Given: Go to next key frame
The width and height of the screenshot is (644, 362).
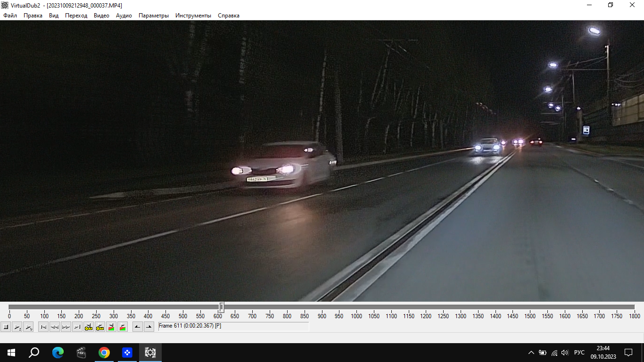Looking at the screenshot, I should click(x=100, y=327).
